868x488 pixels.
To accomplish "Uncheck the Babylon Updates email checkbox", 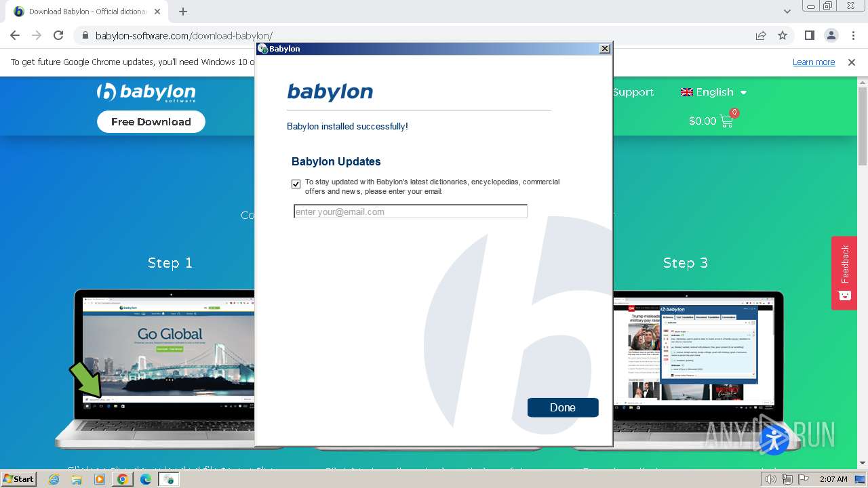I will click(296, 184).
